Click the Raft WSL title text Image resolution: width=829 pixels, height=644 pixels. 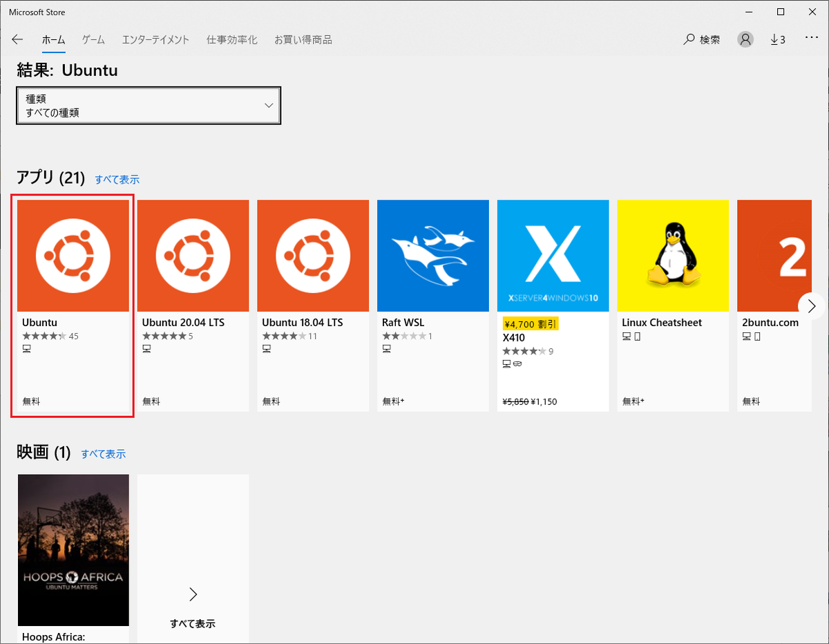pyautogui.click(x=403, y=323)
